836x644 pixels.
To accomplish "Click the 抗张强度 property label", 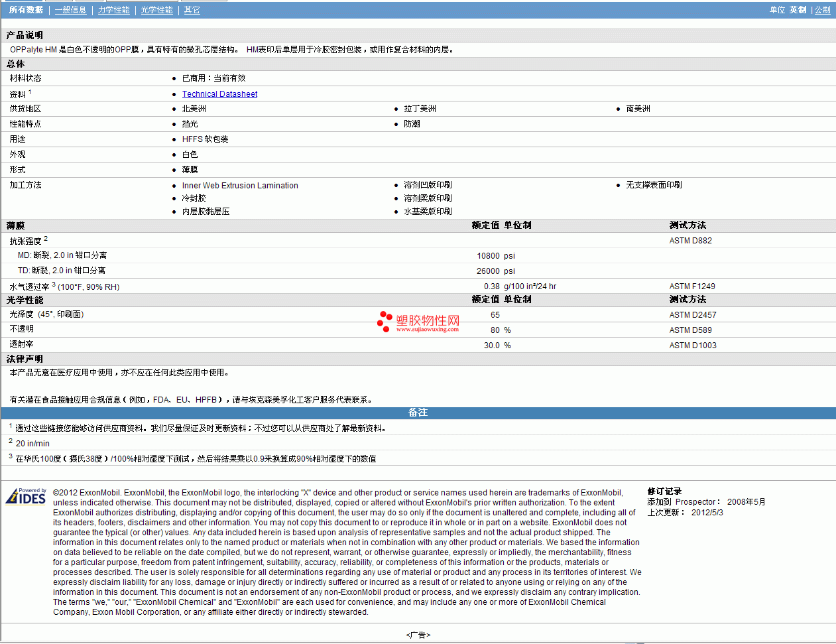I will click(25, 241).
